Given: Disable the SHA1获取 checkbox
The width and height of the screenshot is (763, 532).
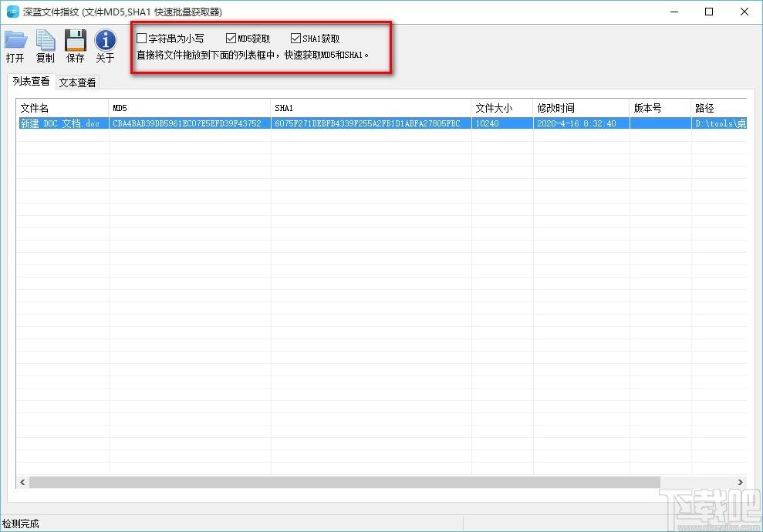Looking at the screenshot, I should click(296, 39).
